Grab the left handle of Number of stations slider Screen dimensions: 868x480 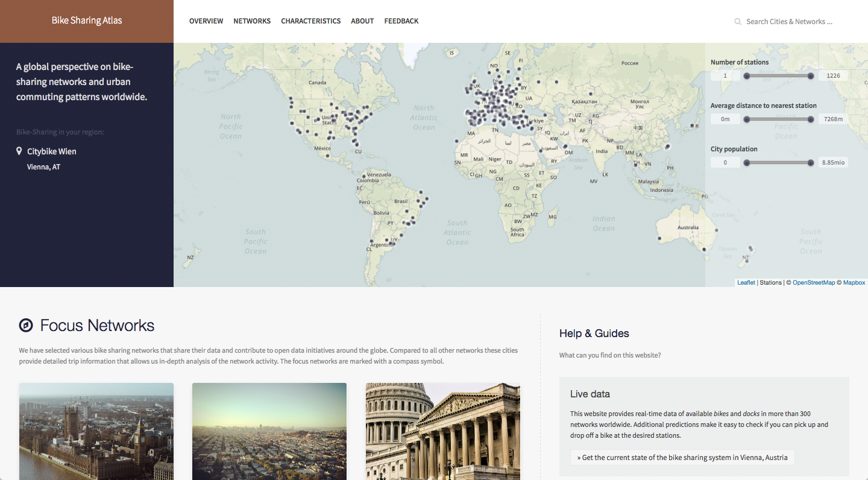[747, 76]
